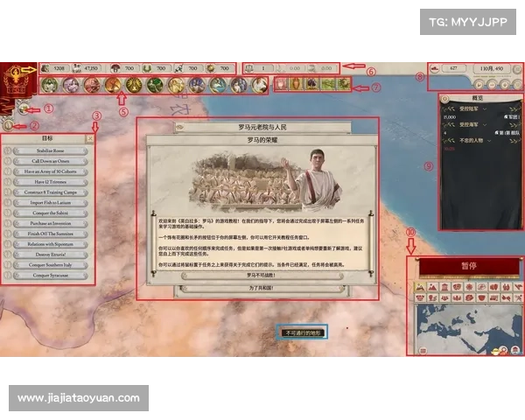Click the amphora trade good icon
The width and height of the screenshot is (525, 420).
coord(296,84)
